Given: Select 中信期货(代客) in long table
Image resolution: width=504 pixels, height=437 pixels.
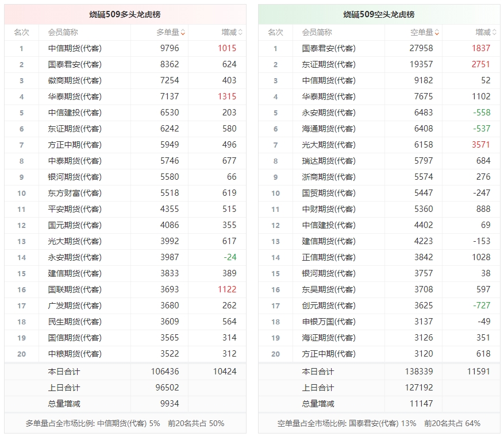Looking at the screenshot, I should 125,48.
